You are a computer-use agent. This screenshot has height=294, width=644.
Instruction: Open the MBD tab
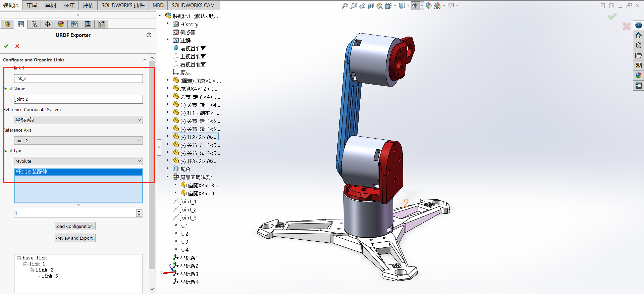coord(158,5)
